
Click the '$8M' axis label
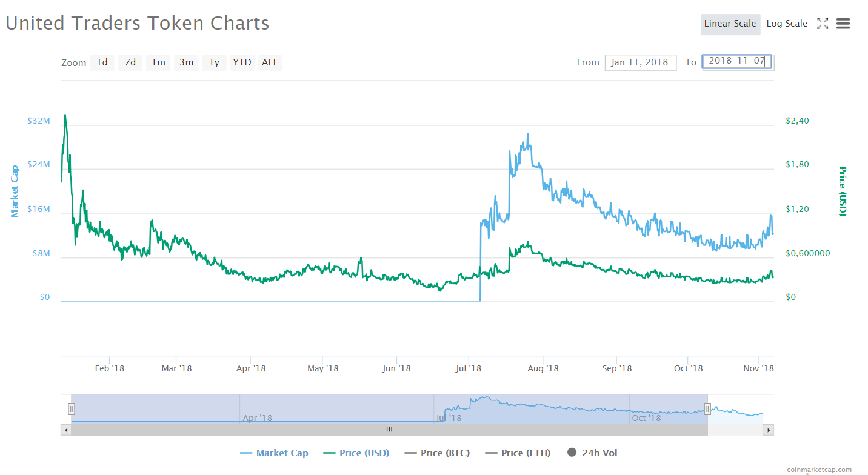(41, 253)
